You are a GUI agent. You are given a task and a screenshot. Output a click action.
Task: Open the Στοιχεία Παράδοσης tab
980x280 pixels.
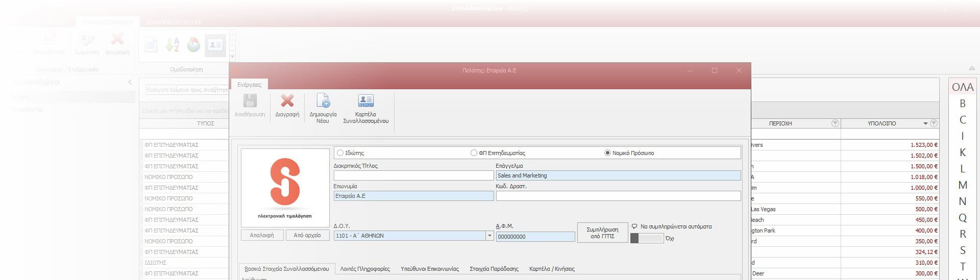pos(494,269)
